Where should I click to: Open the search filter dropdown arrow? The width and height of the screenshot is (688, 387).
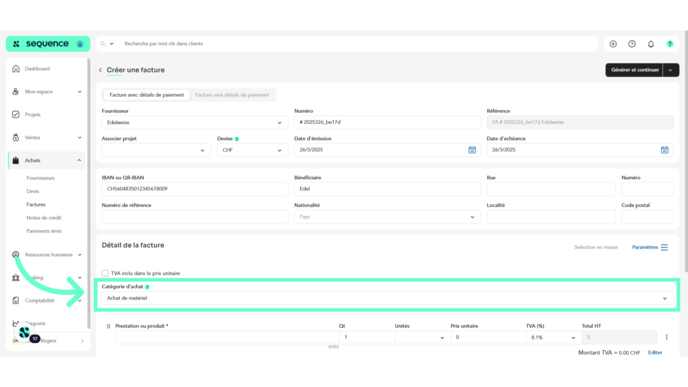(x=111, y=44)
